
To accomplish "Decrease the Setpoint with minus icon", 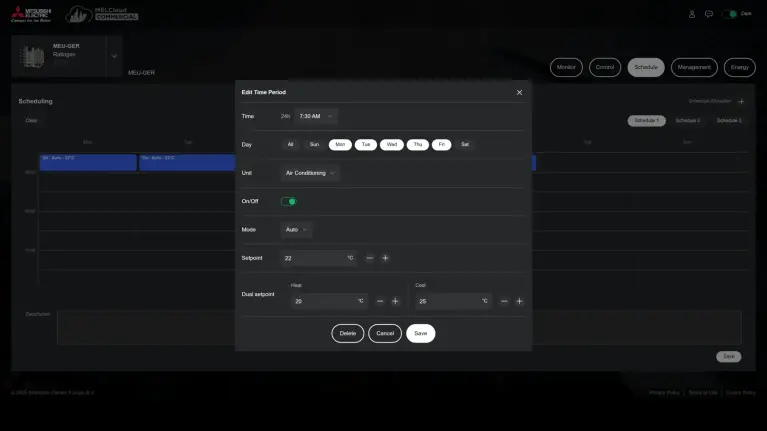I will (x=370, y=258).
